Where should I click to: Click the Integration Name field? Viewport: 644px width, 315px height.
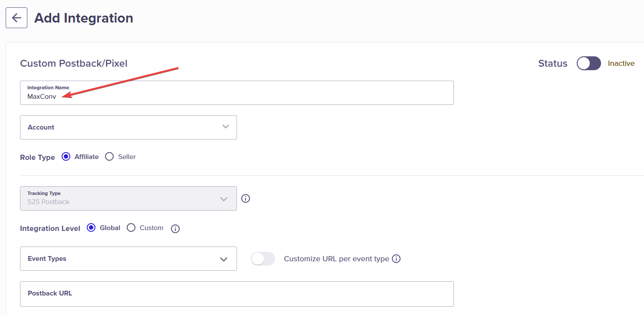[x=237, y=93]
